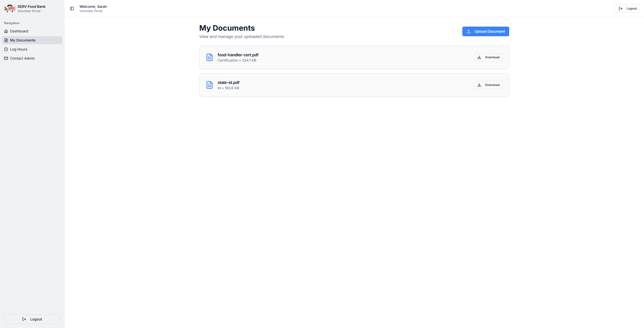Click the Contact Admin envelope icon
The height and width of the screenshot is (328, 644).
pos(6,58)
